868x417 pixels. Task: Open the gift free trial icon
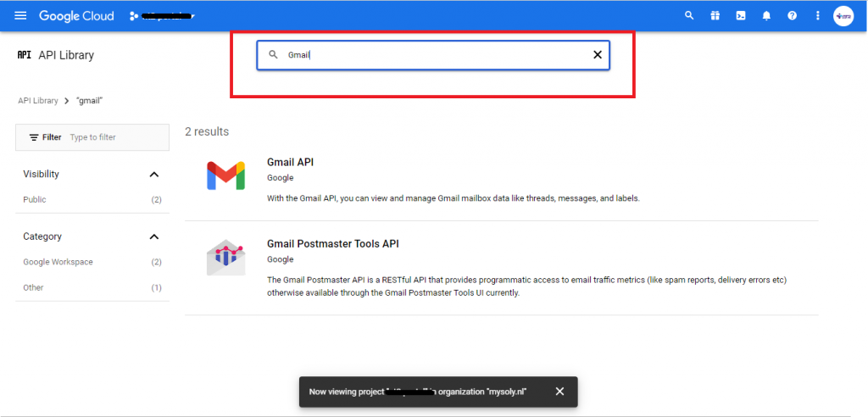point(715,15)
